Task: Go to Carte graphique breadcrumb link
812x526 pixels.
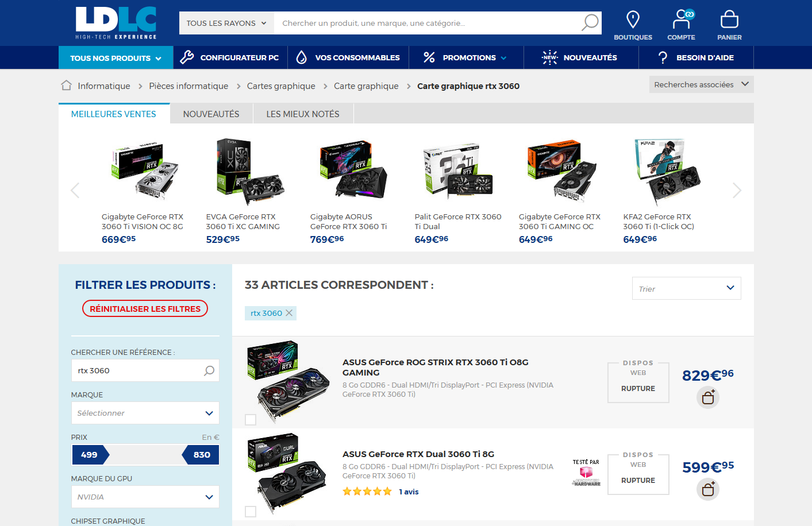Action: click(366, 86)
